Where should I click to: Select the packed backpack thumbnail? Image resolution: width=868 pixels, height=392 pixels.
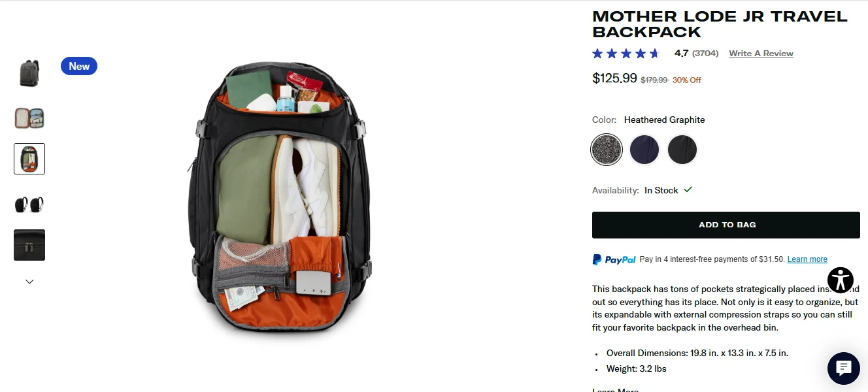click(x=29, y=159)
